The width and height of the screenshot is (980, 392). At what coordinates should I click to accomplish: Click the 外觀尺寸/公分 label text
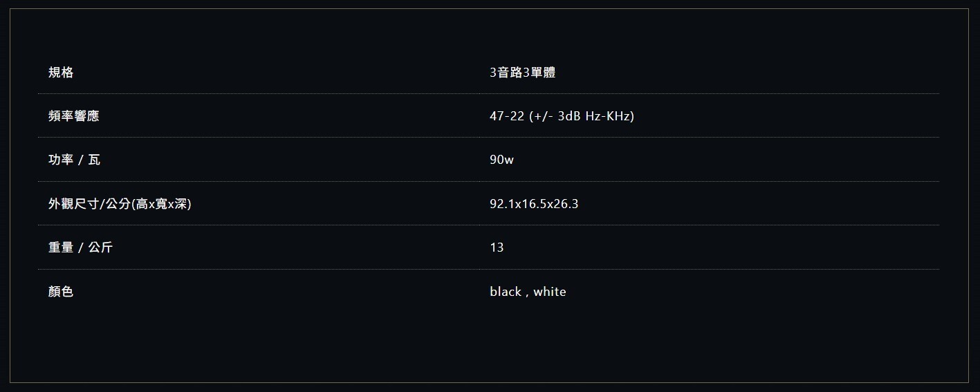tap(89, 204)
